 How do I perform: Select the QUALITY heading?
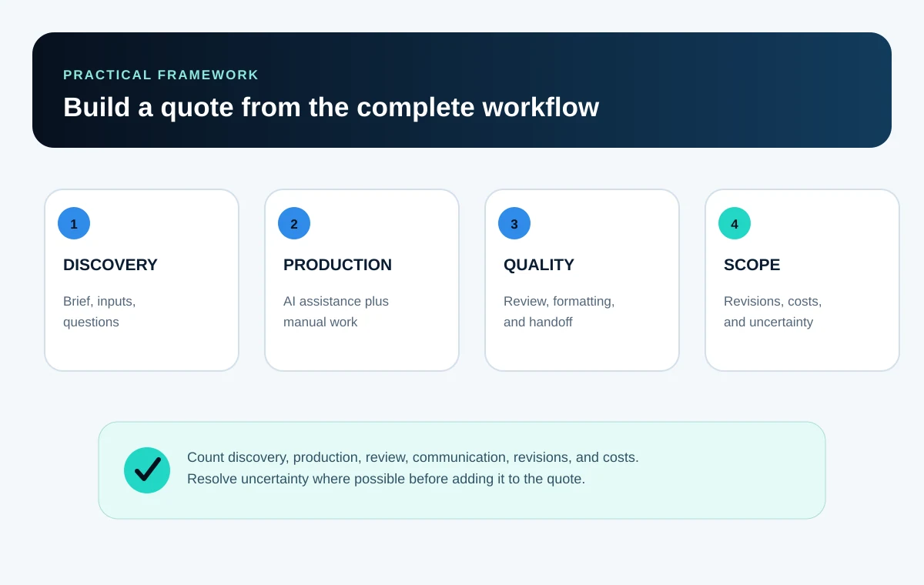click(539, 265)
